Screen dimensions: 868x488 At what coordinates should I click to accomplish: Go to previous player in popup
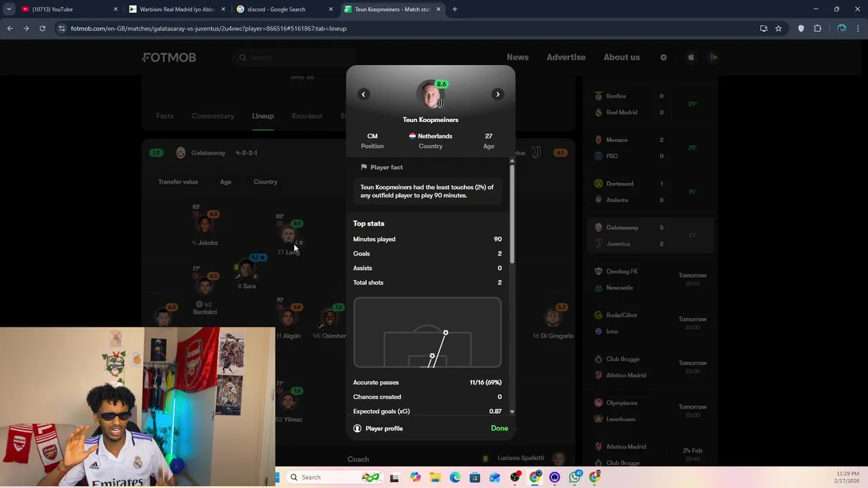click(363, 94)
